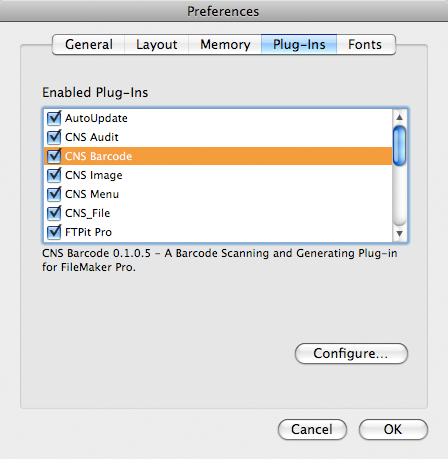This screenshot has height=459, width=448.
Task: Uncheck the FTPit Pro checkbox
Action: click(54, 232)
